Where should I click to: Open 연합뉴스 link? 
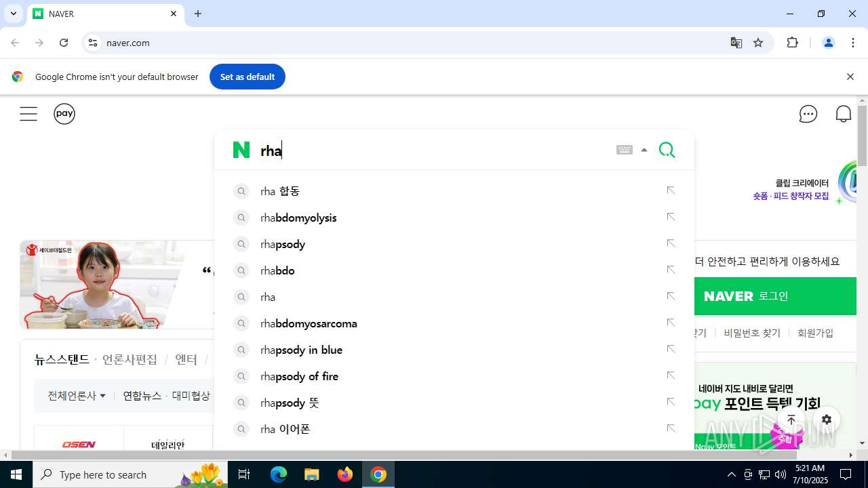[142, 395]
